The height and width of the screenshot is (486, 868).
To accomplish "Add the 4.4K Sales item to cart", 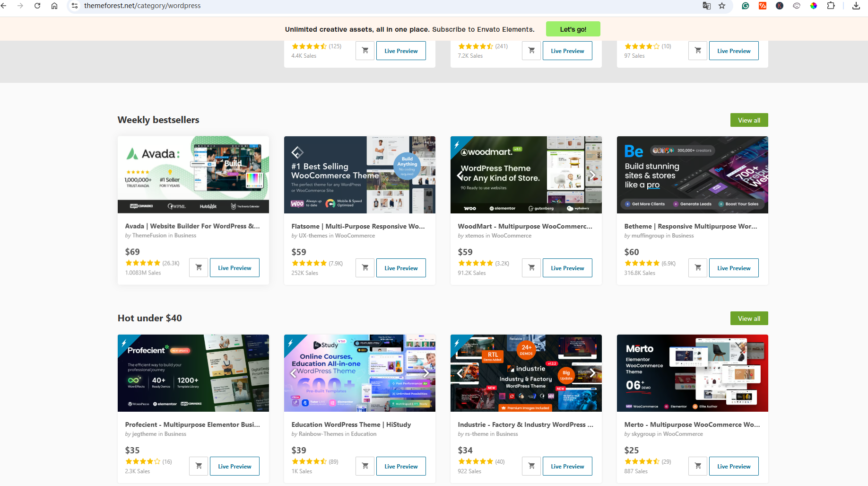I will (365, 51).
